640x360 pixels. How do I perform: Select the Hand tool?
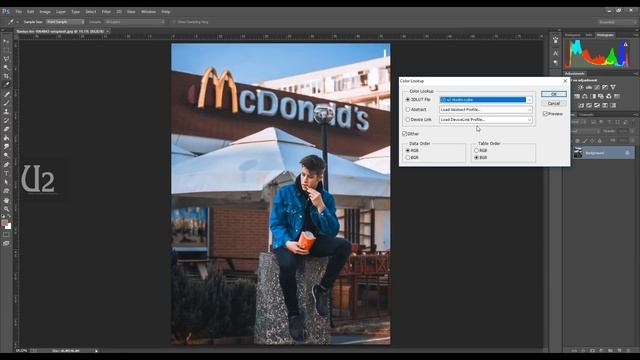6,200
